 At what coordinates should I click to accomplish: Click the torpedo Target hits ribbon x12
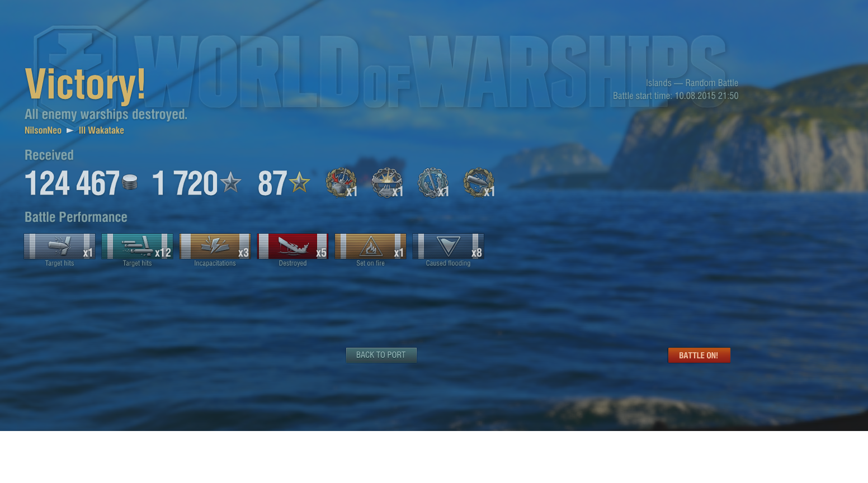pos(138,246)
